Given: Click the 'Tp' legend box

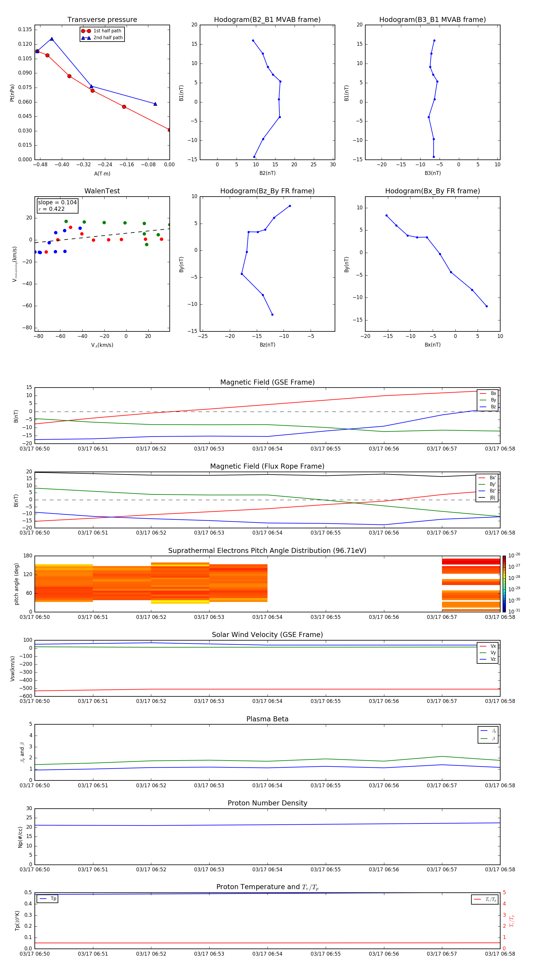Looking at the screenshot, I should point(47,899).
